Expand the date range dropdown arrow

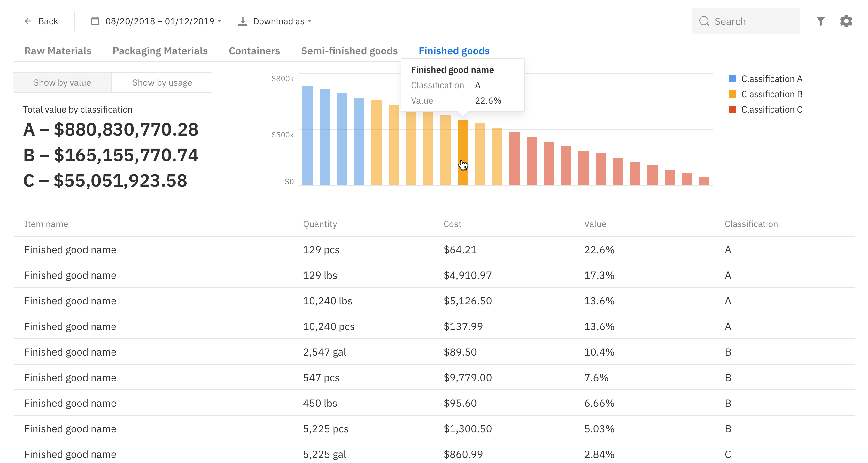[219, 21]
